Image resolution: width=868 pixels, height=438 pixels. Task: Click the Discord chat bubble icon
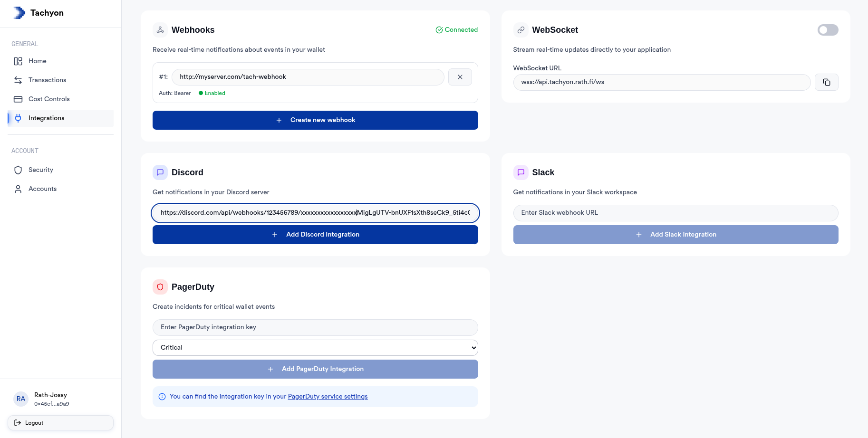(x=160, y=172)
